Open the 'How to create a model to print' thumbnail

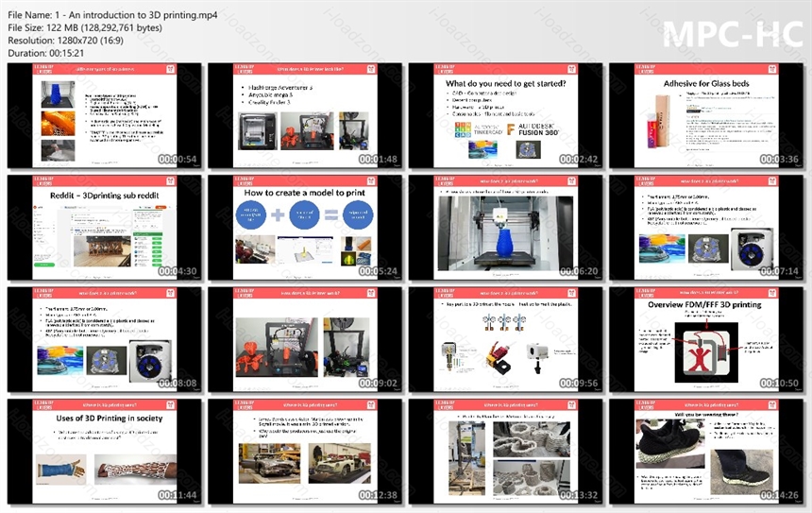[x=305, y=228]
